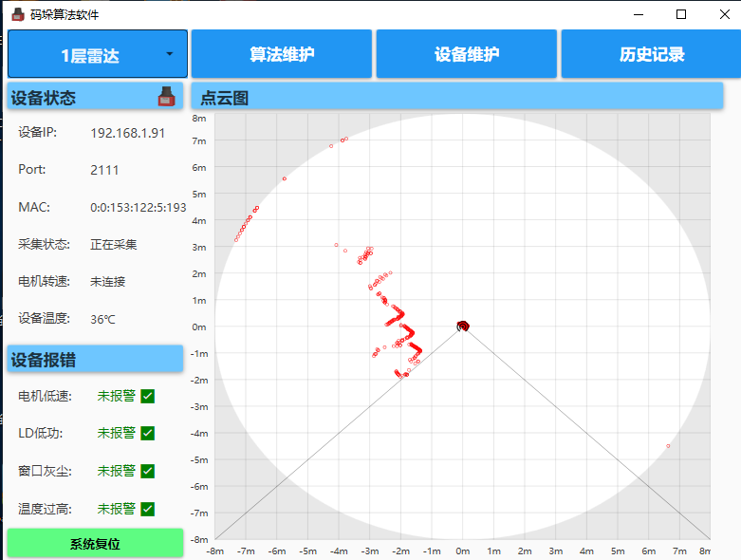
Task: Maximize the 码垛算法软件 window
Action: click(x=681, y=14)
